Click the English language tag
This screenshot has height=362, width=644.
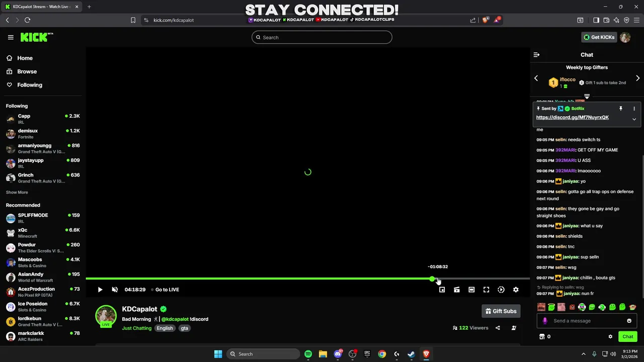pyautogui.click(x=165, y=328)
